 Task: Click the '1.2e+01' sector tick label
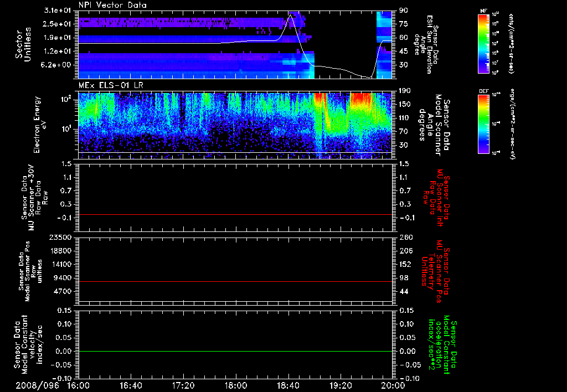pyautogui.click(x=58, y=51)
